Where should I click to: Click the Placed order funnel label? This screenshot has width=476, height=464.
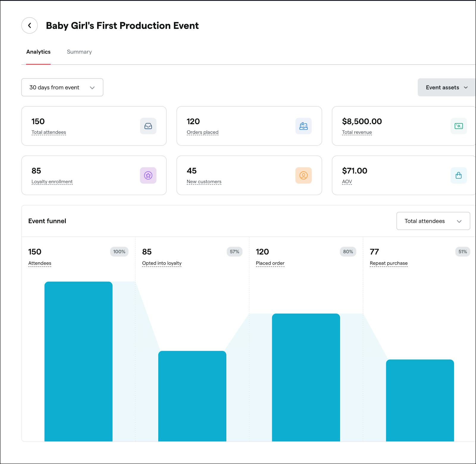pos(270,263)
